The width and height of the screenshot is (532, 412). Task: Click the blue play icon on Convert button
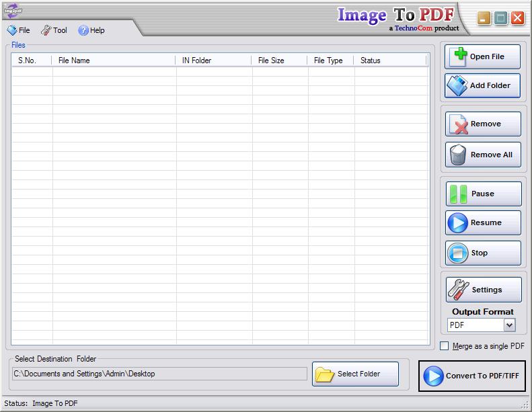pos(433,376)
